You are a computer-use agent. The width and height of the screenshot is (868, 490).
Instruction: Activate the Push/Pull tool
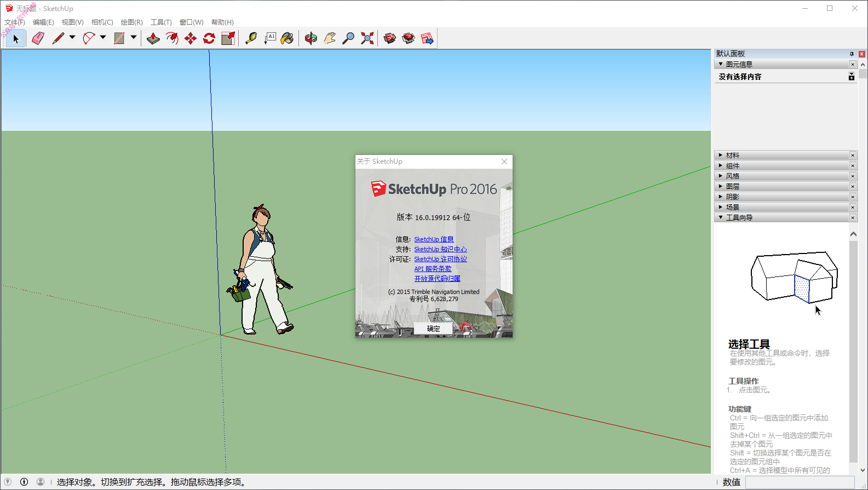(x=153, y=38)
